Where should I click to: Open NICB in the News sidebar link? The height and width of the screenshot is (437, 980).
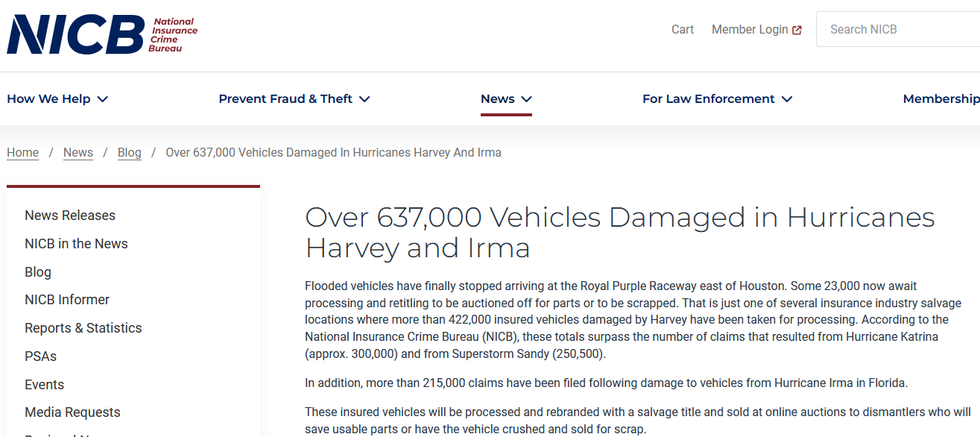[76, 244]
